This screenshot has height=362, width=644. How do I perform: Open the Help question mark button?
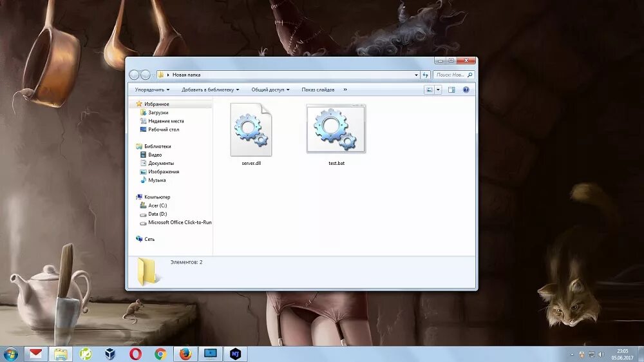pyautogui.click(x=466, y=90)
